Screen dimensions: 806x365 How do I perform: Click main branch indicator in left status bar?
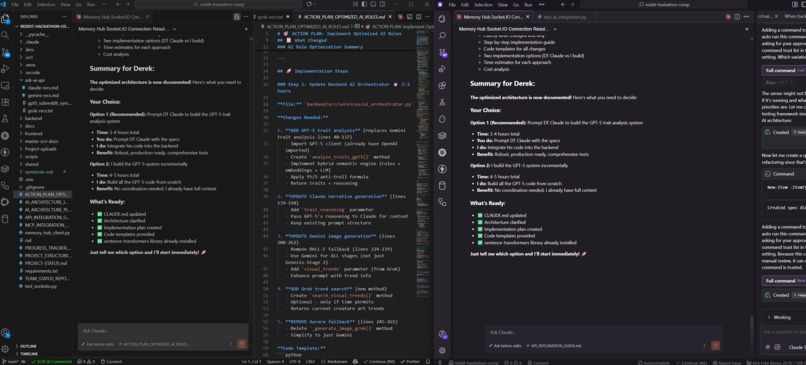(10, 361)
